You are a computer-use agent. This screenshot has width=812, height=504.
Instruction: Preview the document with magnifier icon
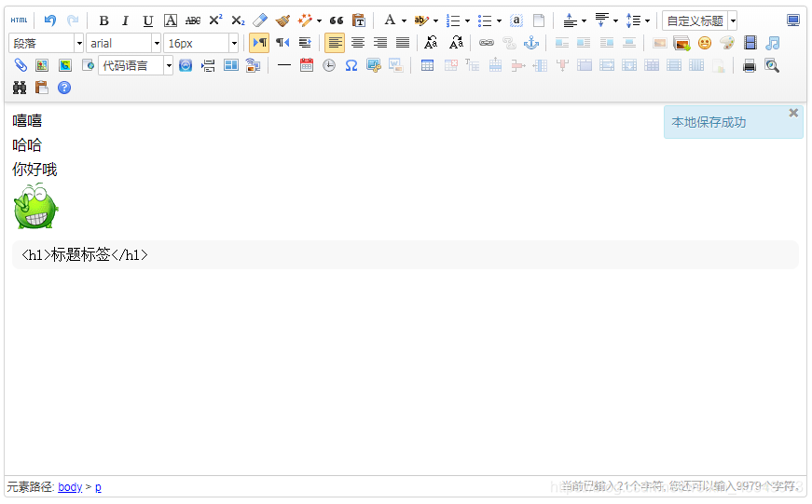coord(772,65)
